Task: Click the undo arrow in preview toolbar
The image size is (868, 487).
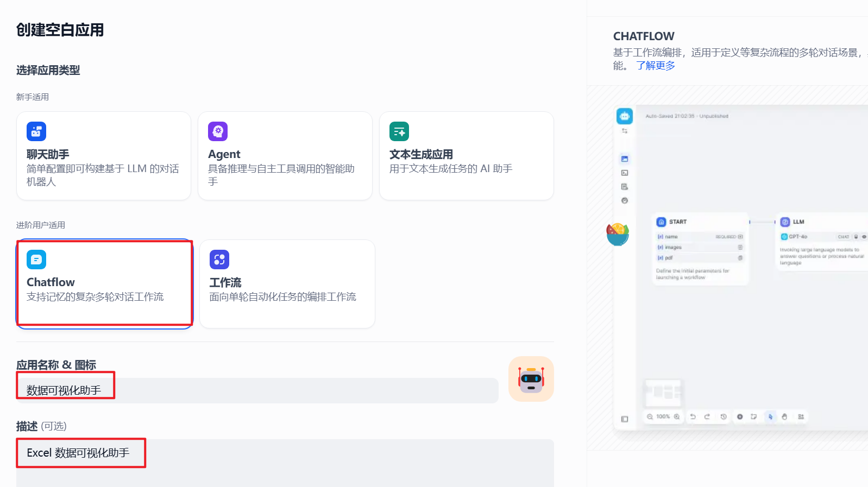Action: click(693, 417)
